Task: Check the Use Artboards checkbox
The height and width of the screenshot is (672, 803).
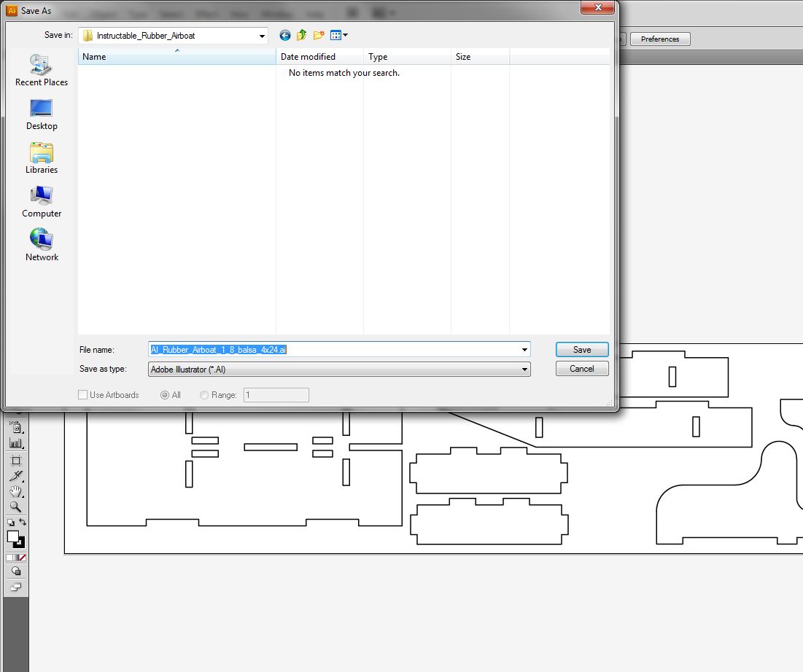Action: coord(82,394)
